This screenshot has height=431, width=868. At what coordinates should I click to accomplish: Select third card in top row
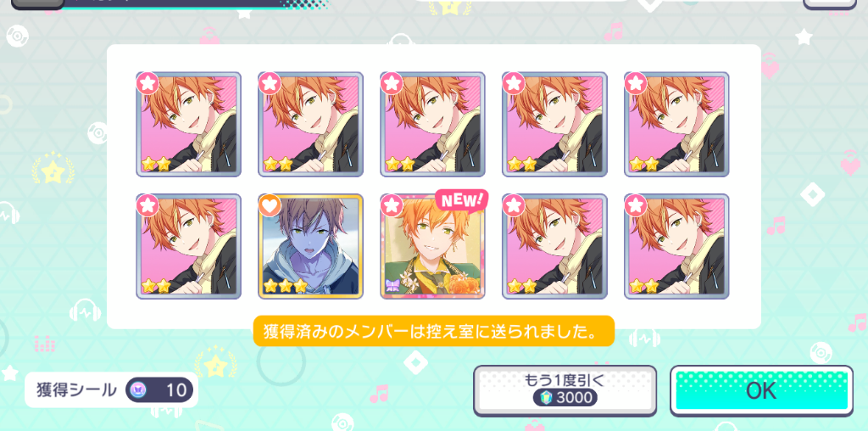432,124
